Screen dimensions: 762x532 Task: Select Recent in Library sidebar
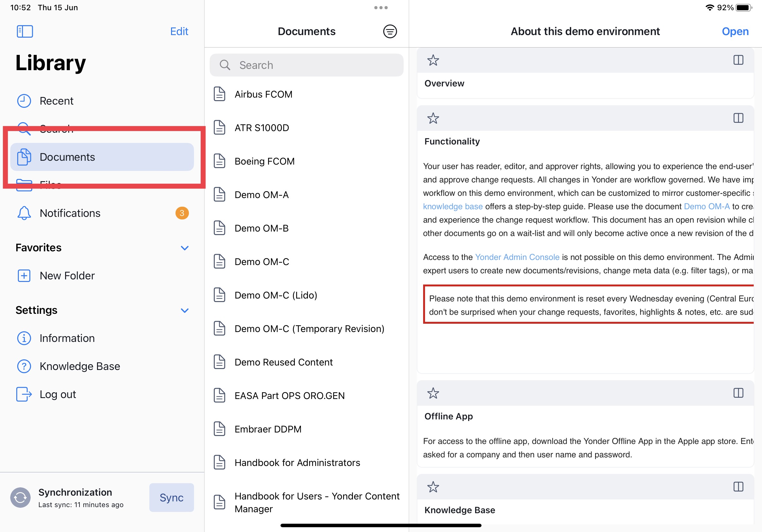[56, 101]
